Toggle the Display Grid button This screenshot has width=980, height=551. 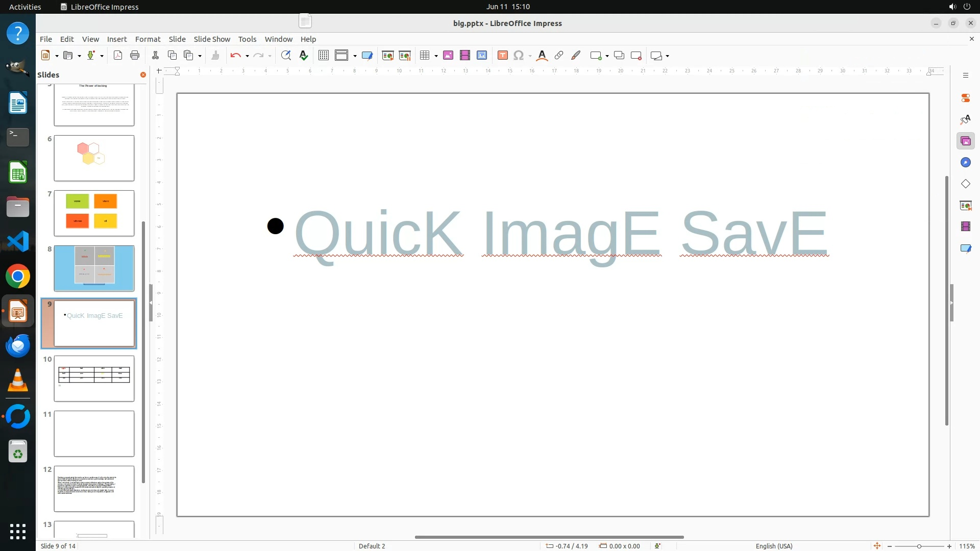(x=324, y=56)
